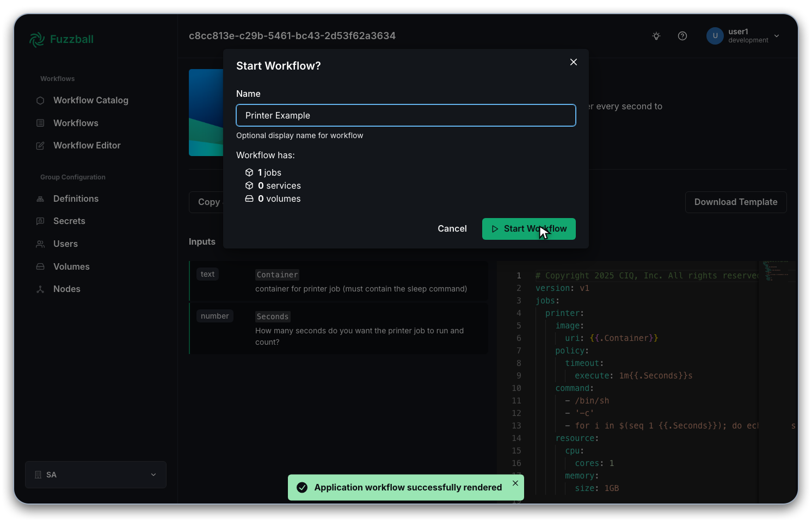Viewport: 812px width, 522px height.
Task: Click the user1 avatar circle
Action: pos(715,36)
